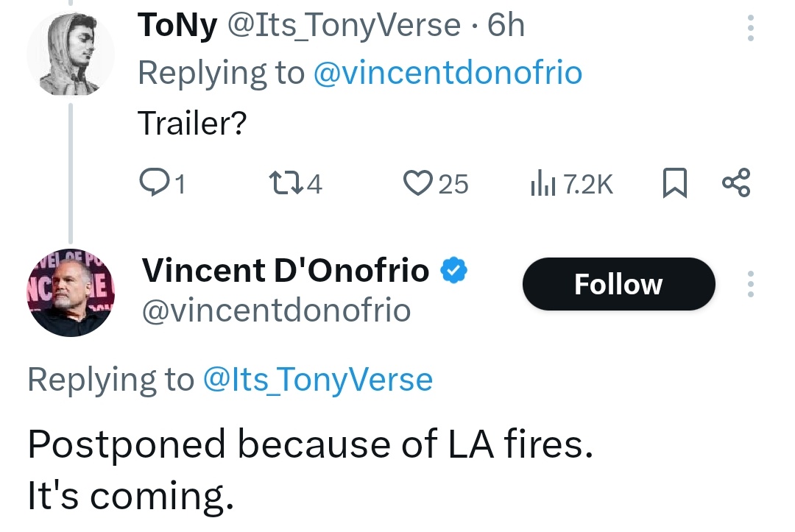Image resolution: width=795 pixels, height=532 pixels.
Task: Bookmark ToNy's tweet
Action: click(675, 183)
